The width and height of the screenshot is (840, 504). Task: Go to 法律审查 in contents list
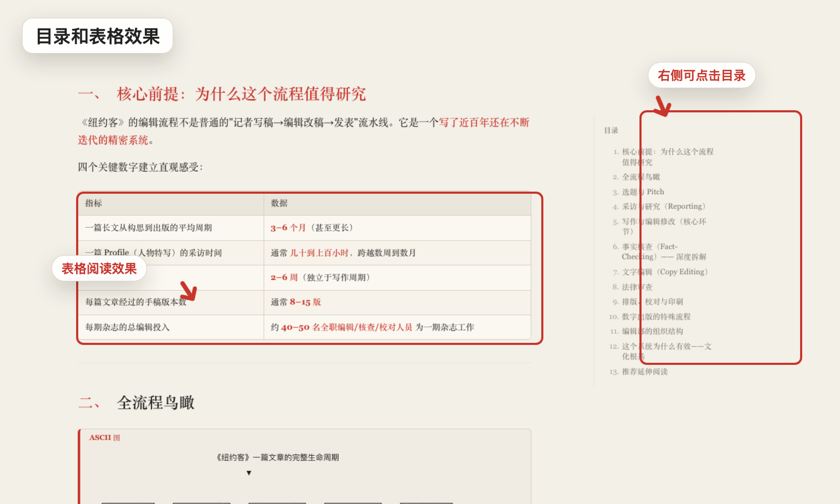click(637, 287)
